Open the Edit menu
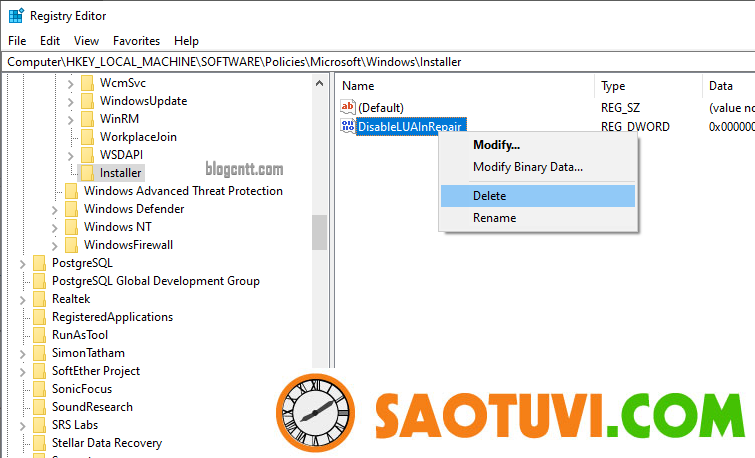Viewport: 755px width, 458px height. pyautogui.click(x=50, y=41)
